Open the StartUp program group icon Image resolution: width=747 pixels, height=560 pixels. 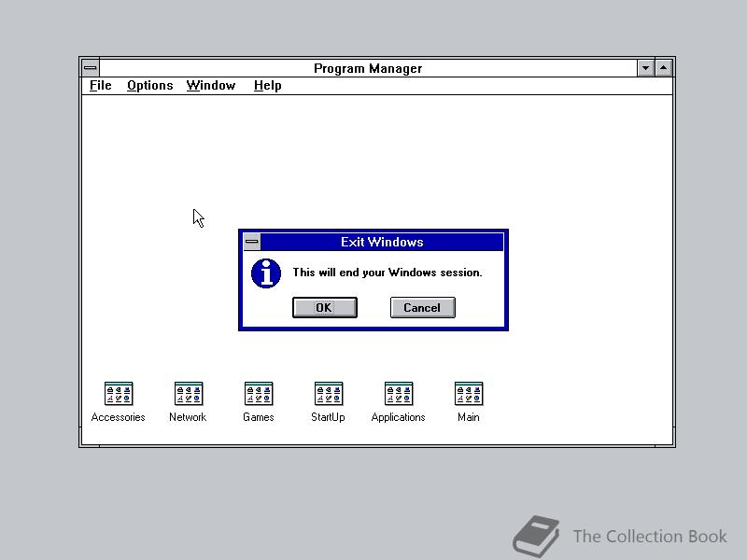click(x=328, y=393)
